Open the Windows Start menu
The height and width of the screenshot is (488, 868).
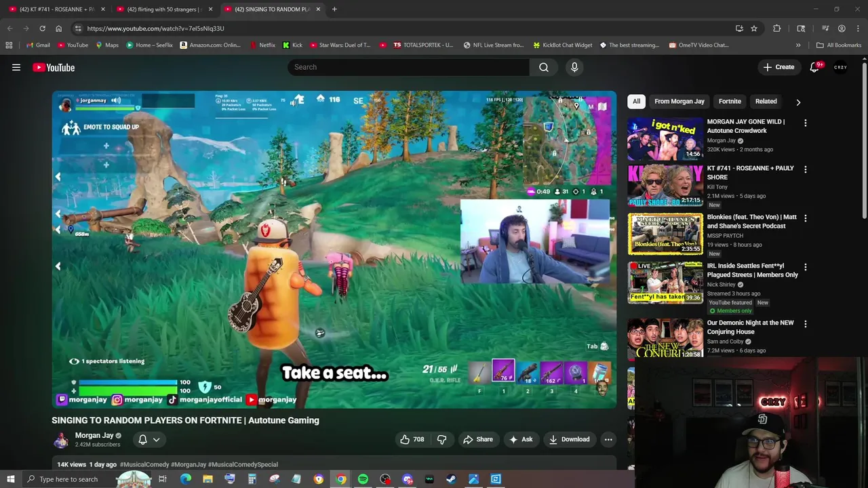(x=11, y=479)
